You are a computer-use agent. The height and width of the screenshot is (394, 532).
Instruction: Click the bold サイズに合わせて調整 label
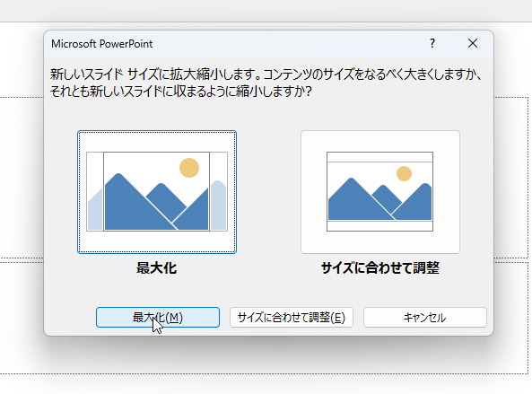coord(380,268)
